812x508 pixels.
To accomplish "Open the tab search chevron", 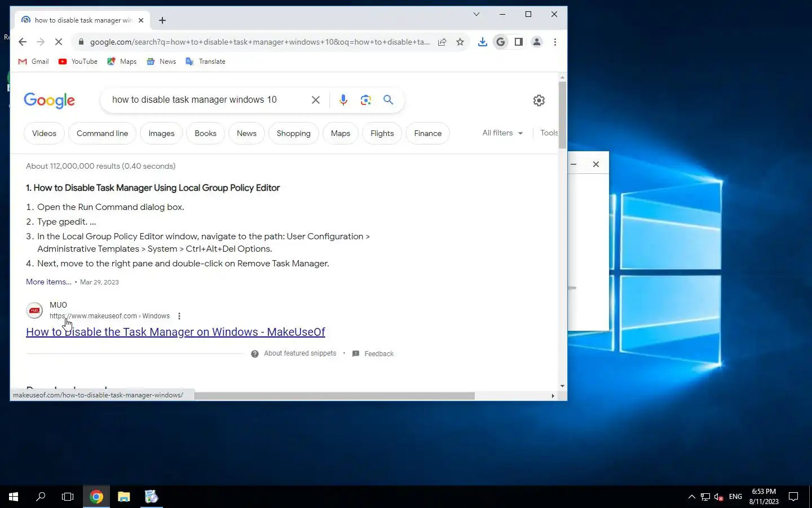I will pyautogui.click(x=476, y=14).
